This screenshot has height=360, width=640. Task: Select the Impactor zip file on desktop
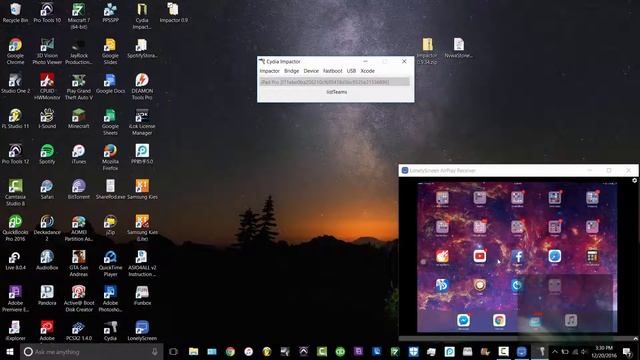427,51
